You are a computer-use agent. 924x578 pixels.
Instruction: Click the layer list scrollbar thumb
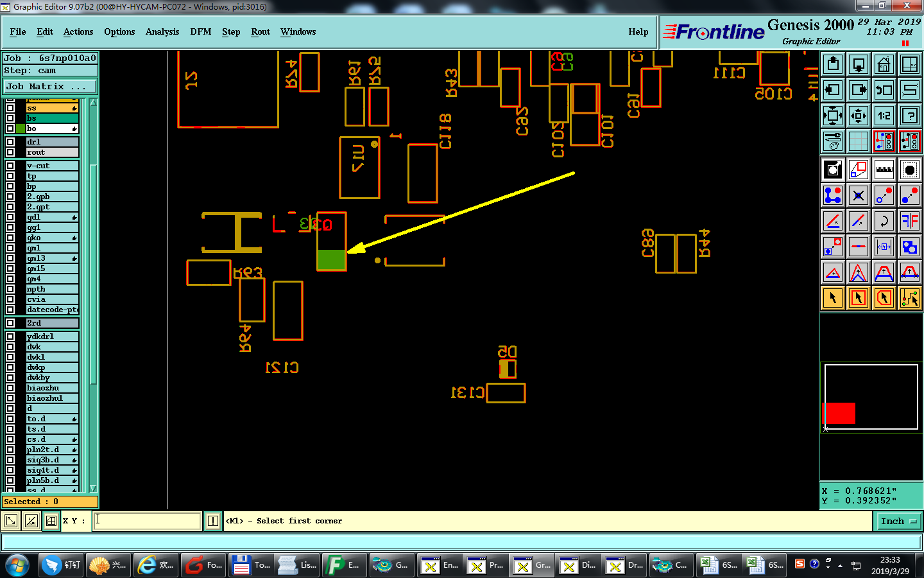pos(93,274)
